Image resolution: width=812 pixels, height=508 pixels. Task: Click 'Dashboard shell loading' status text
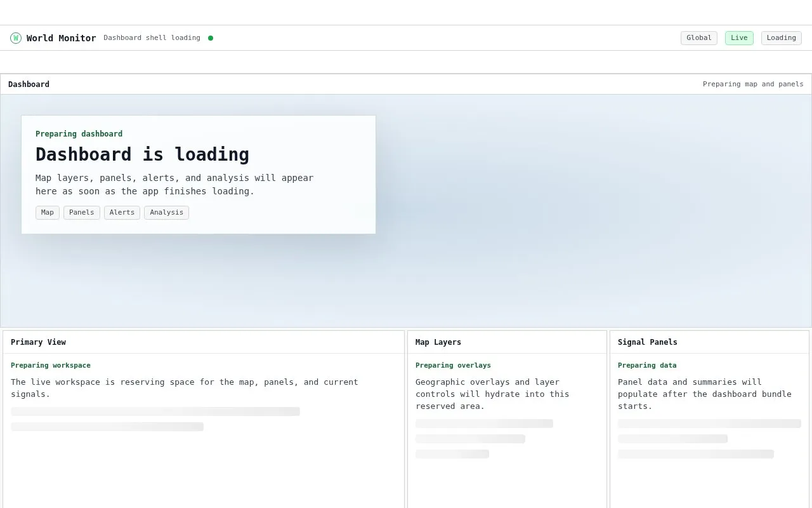152,38
